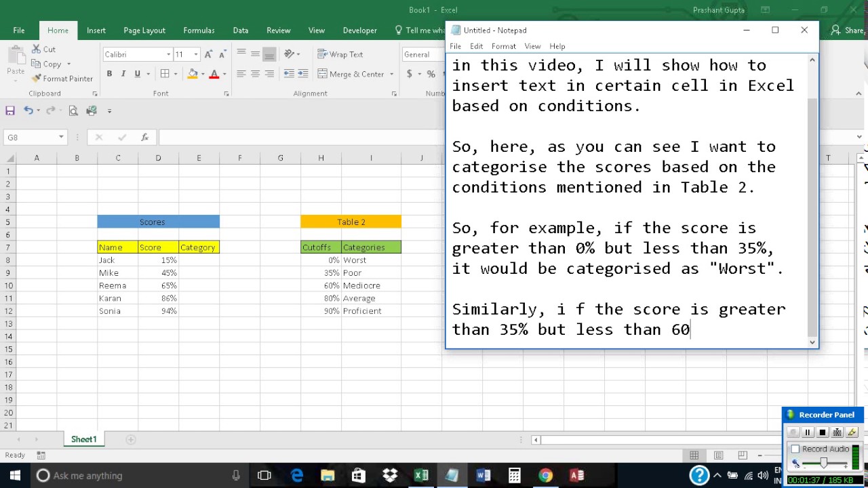This screenshot has width=868, height=488.
Task: Enable the Record Audio checkbox
Action: tap(795, 449)
